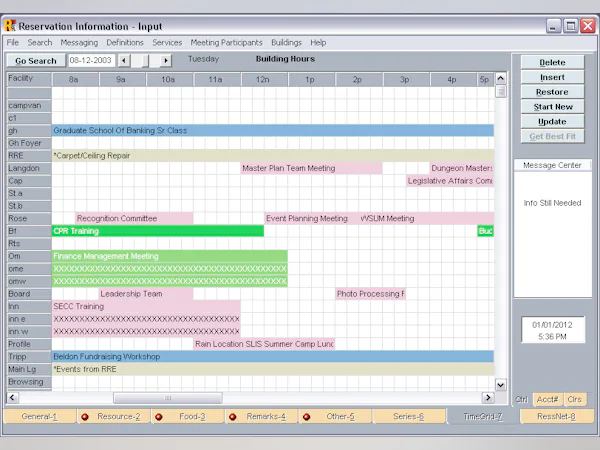Viewport: 600px width, 450px height.
Task: Select the Rain Location SLIS Summer Camp booking
Action: [264, 344]
